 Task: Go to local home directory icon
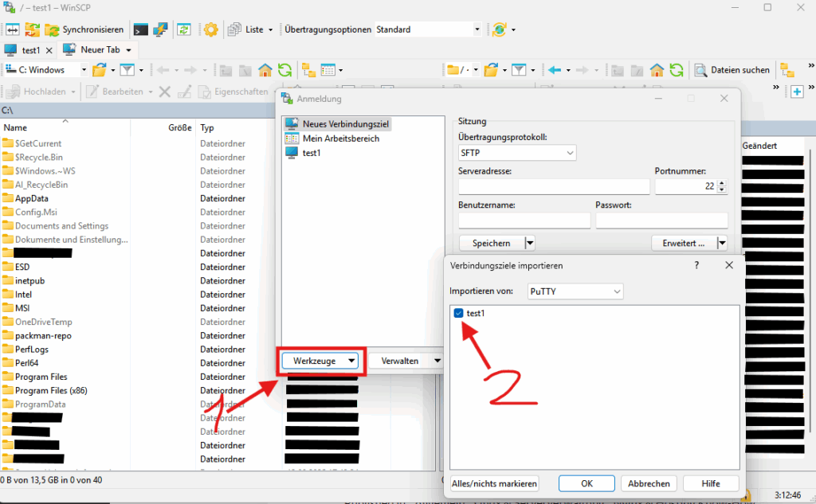[x=265, y=70]
